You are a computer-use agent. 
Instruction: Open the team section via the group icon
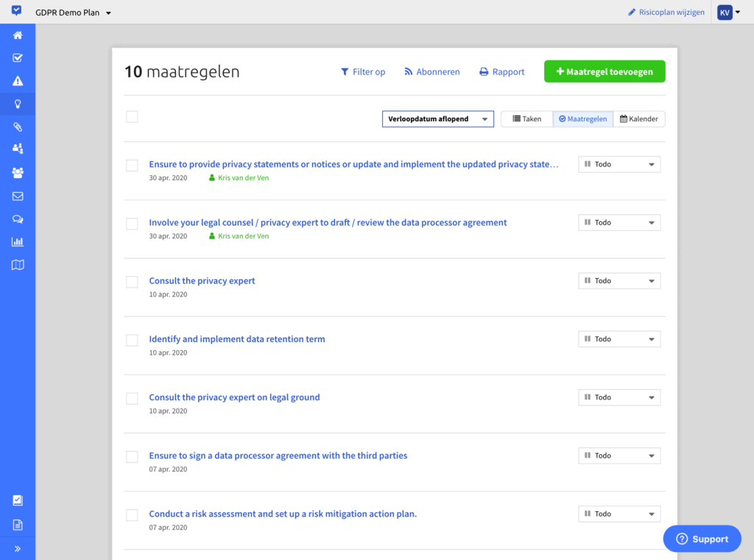click(18, 172)
